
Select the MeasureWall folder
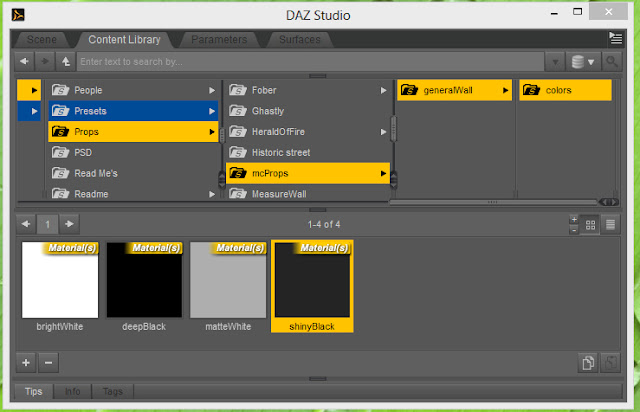click(x=308, y=194)
